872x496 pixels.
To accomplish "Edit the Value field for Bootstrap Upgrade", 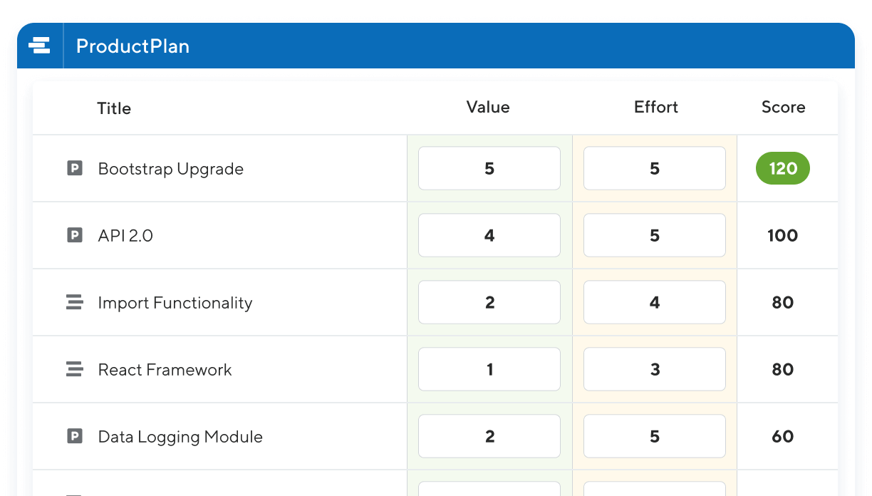I will [489, 168].
